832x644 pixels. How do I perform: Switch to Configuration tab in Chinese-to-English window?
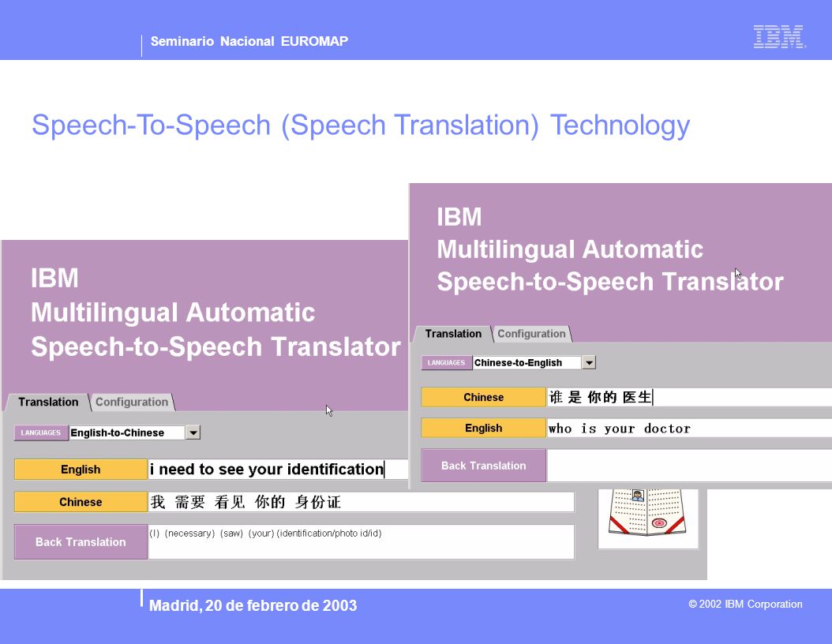click(531, 334)
